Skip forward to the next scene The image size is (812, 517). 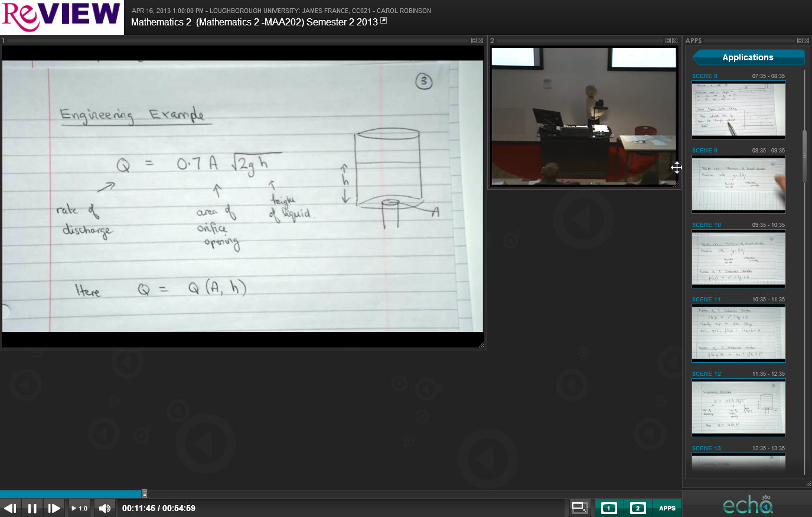[54, 508]
